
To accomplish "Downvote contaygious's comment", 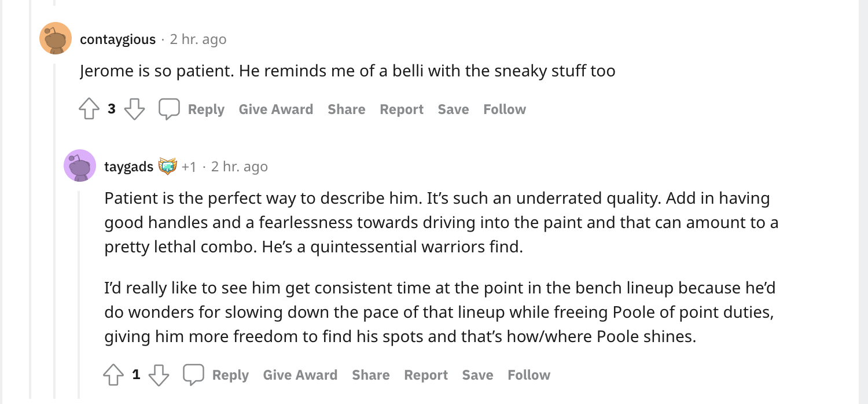I will (x=134, y=109).
